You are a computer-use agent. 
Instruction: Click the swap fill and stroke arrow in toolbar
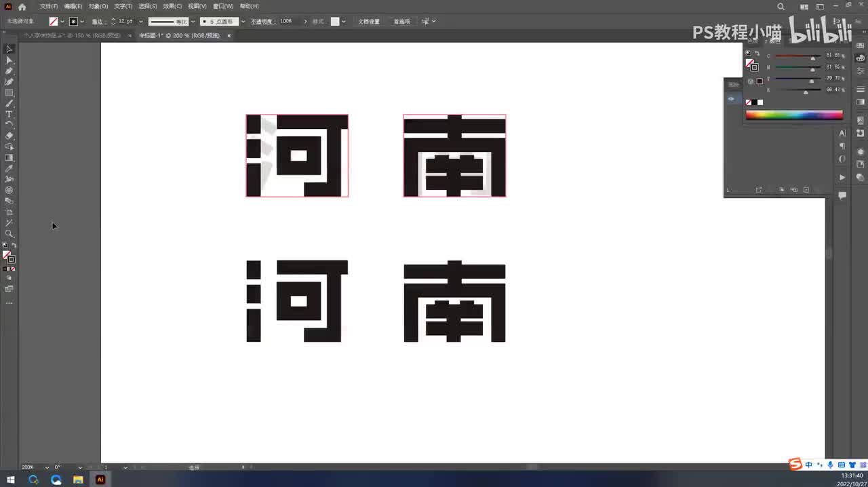14,246
